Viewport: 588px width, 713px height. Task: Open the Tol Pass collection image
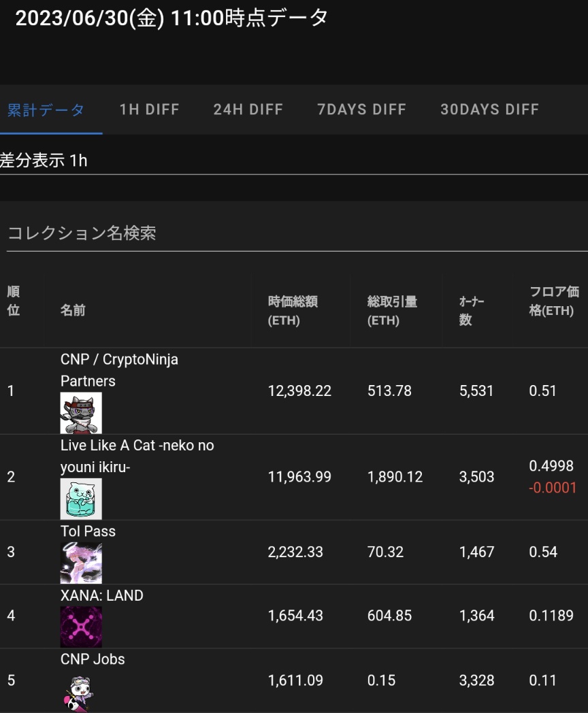pyautogui.click(x=81, y=563)
